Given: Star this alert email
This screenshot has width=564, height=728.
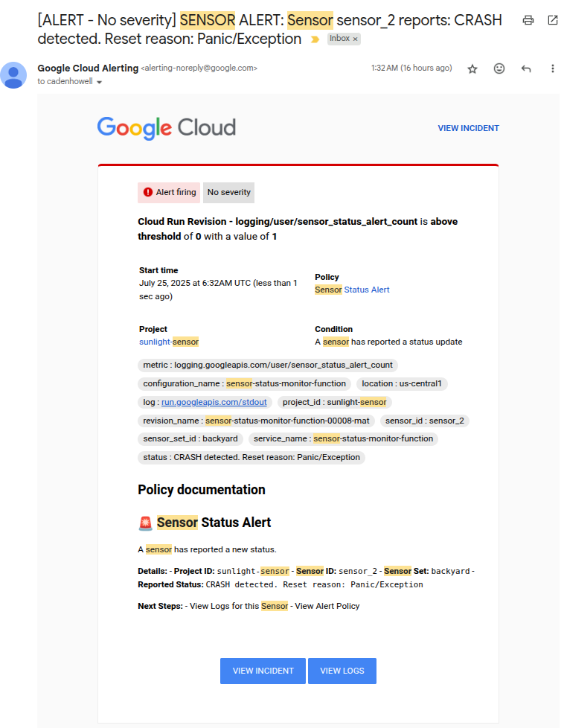Looking at the screenshot, I should point(472,68).
